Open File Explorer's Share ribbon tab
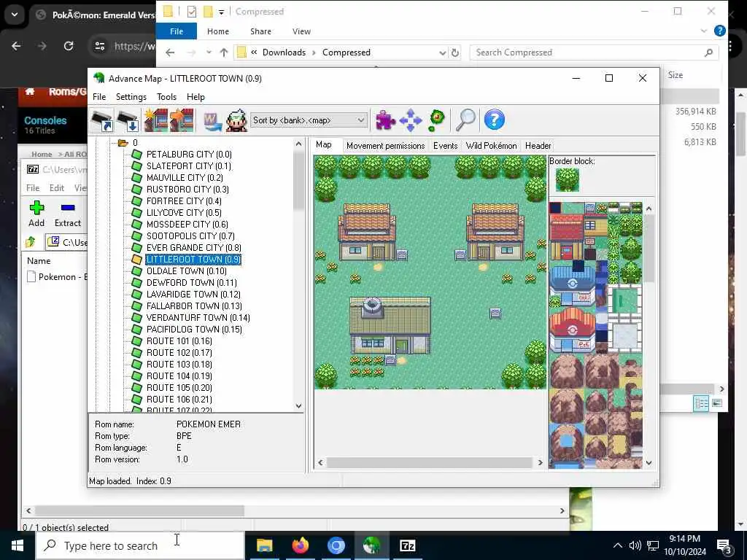Screen dimensions: 747x560 tap(260, 31)
